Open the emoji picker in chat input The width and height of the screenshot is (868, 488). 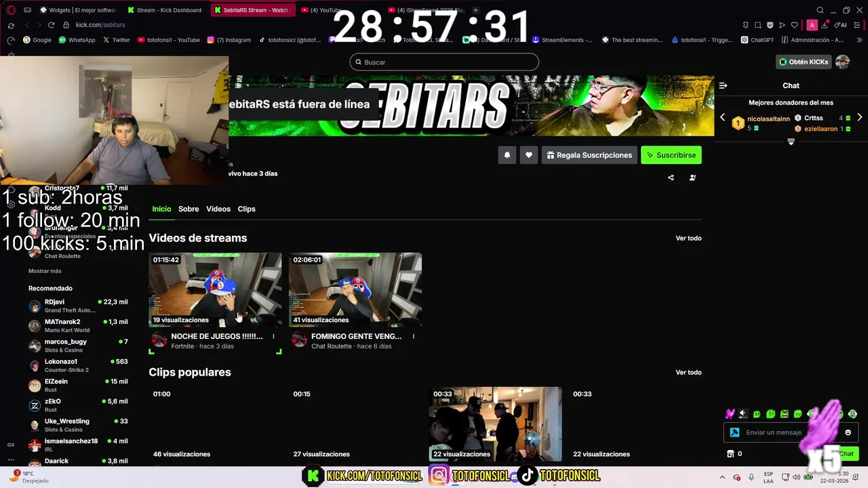[x=848, y=432]
